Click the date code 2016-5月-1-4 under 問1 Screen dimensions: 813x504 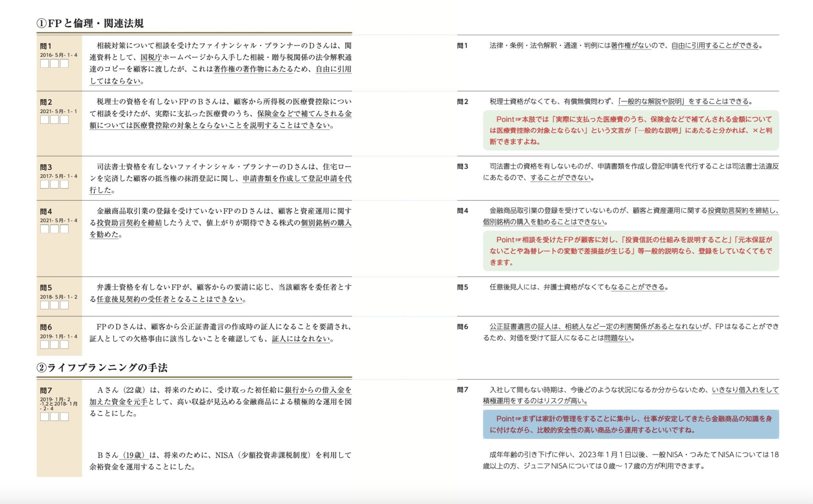pyautogui.click(x=59, y=55)
